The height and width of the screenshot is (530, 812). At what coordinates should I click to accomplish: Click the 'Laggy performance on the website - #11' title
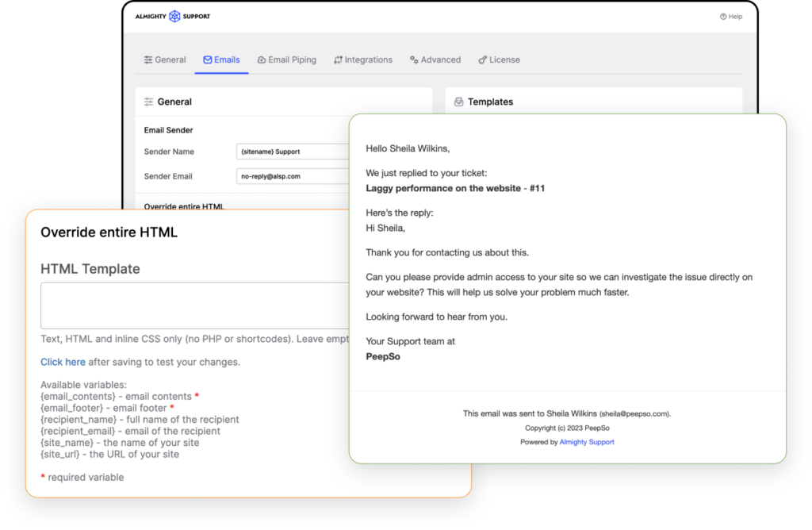tap(455, 188)
